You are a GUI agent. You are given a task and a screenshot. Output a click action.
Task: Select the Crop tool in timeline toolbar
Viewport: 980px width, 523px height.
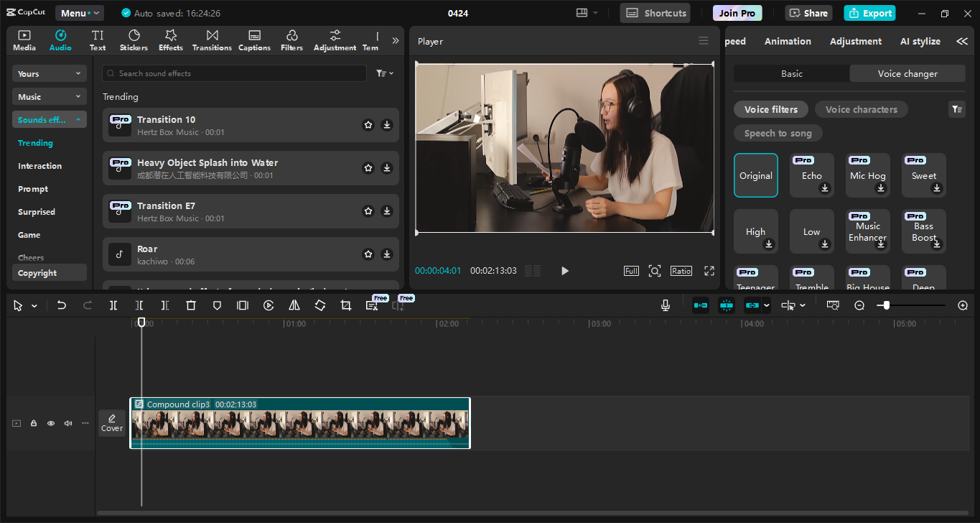tap(346, 305)
